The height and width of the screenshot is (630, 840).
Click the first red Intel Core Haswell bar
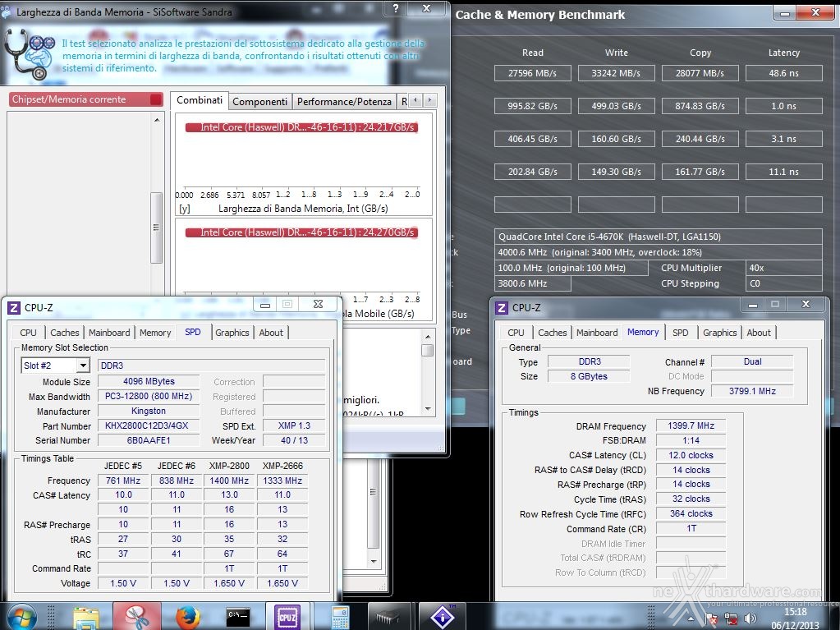(x=301, y=127)
